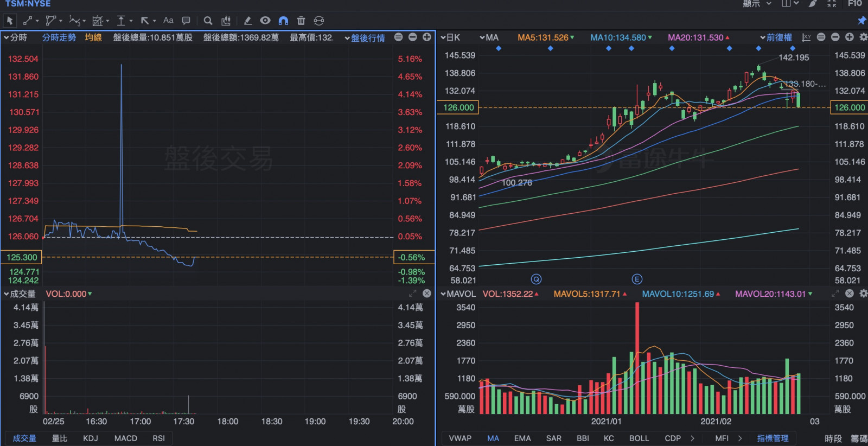Screen dimensions: 868x446
Task: Open settings gear on the 日K chart
Action: (x=863, y=37)
